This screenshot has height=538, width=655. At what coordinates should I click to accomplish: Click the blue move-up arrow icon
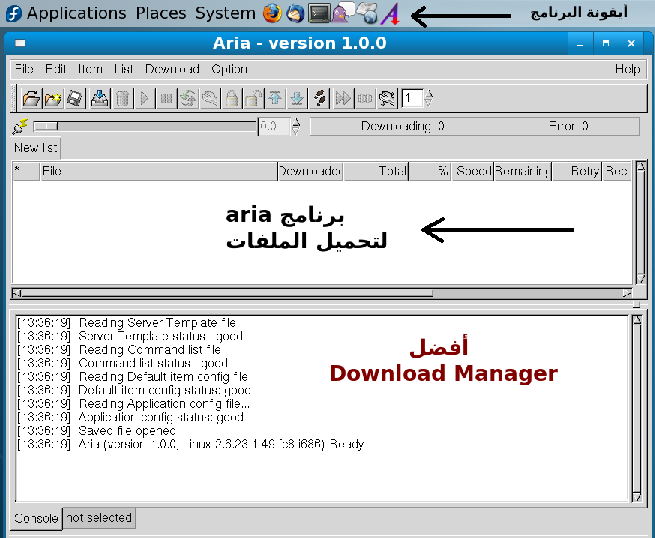pyautogui.click(x=275, y=99)
